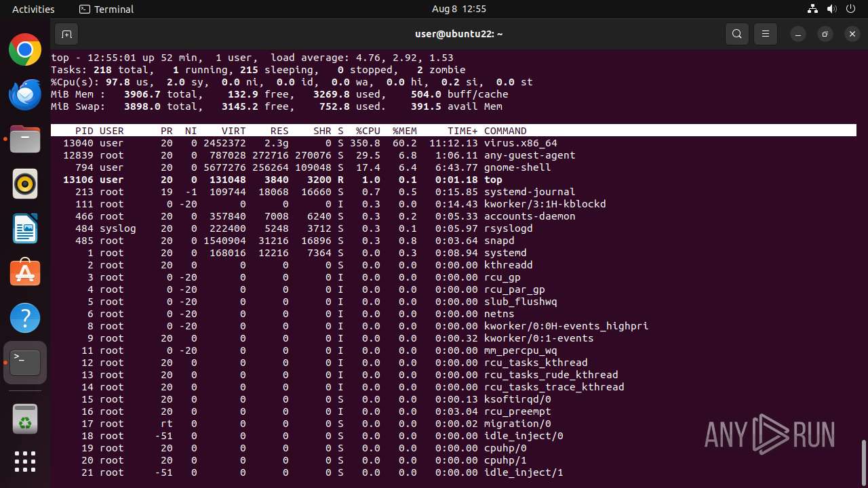The height and width of the screenshot is (488, 868).
Task: Close the terminal window
Action: coord(852,34)
